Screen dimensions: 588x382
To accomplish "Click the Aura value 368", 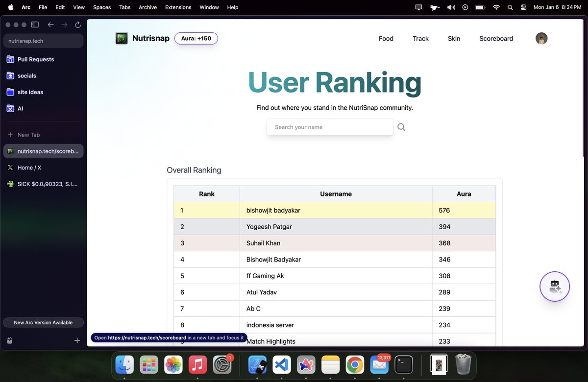I will [x=444, y=243].
